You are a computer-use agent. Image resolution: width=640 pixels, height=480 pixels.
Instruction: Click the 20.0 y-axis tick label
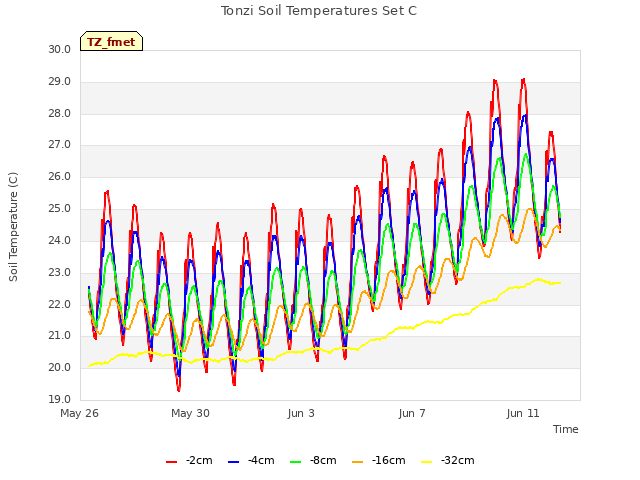click(x=60, y=367)
